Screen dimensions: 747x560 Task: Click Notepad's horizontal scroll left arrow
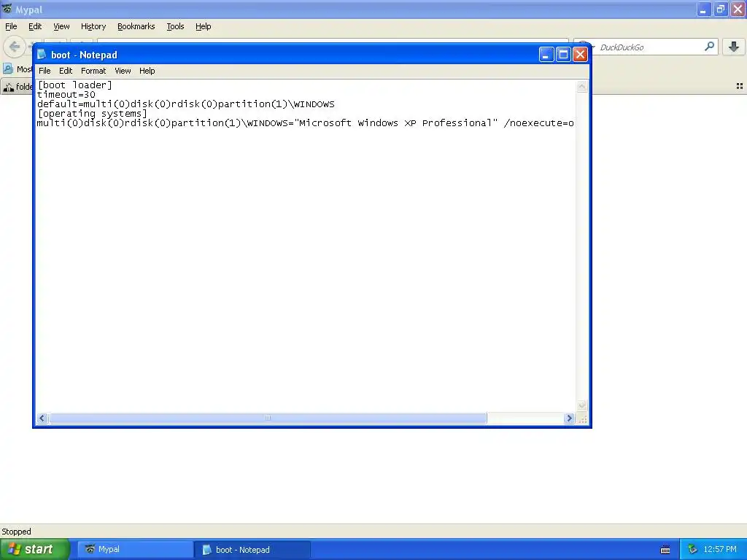[x=42, y=418]
